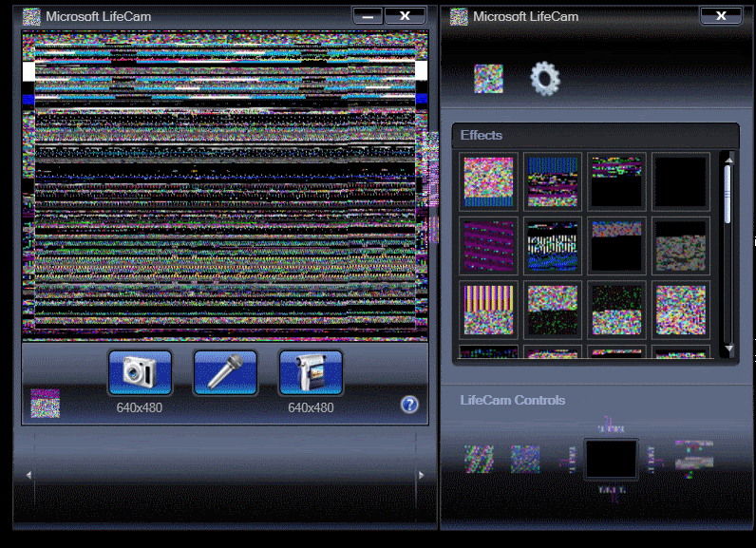Click the blue-purple noise icon in LifeCam Controls
Screen dimensions: 756x548
click(x=525, y=459)
